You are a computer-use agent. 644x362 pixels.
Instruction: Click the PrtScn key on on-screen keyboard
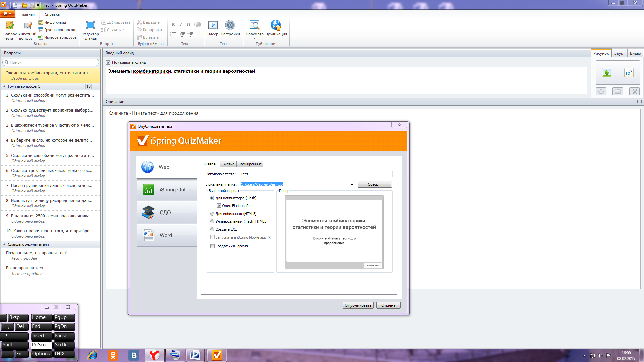coord(41,345)
